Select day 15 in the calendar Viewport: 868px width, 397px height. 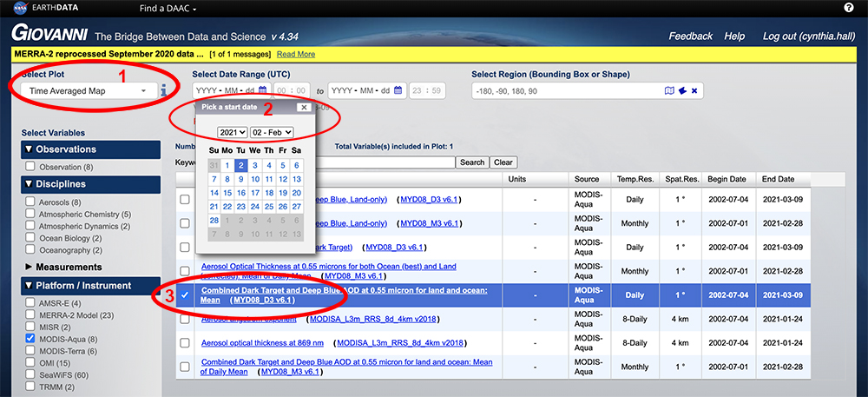click(x=227, y=193)
